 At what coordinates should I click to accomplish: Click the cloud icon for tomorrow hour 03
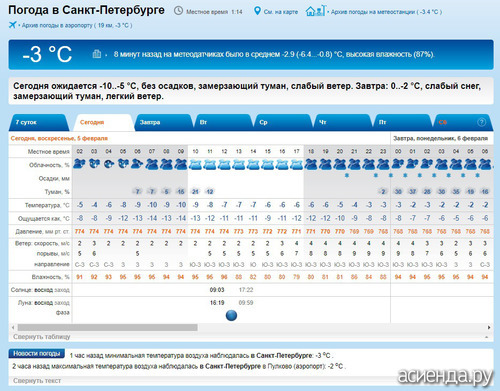441,164
